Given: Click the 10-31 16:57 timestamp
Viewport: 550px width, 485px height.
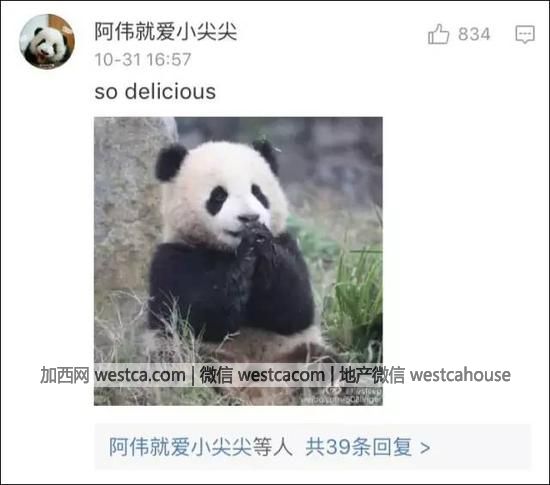Looking at the screenshot, I should point(143,59).
